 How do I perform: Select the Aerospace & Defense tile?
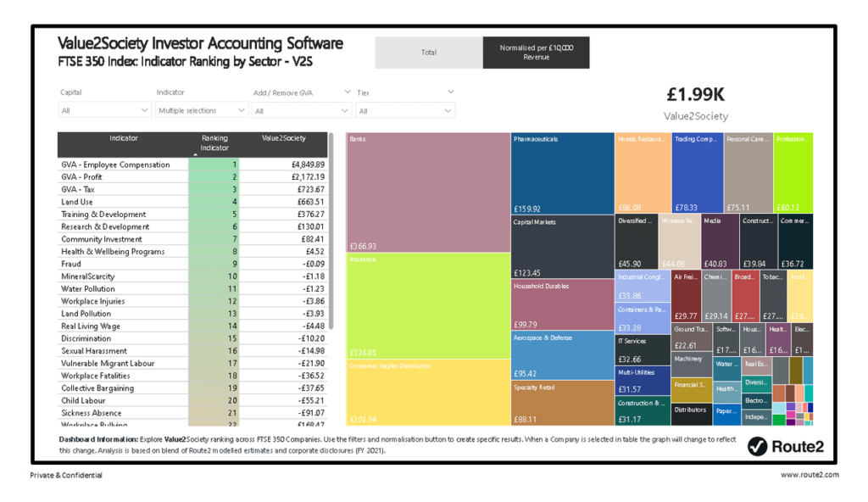click(x=563, y=355)
